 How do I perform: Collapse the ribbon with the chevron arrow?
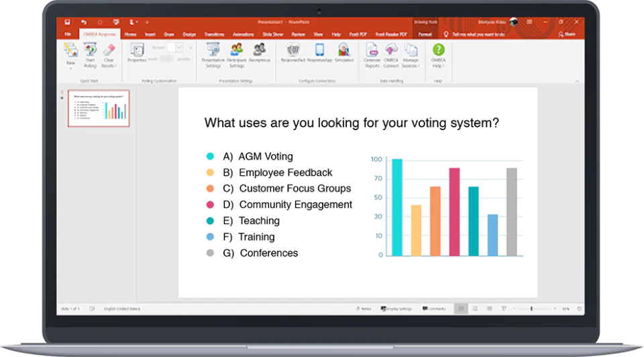[x=577, y=82]
